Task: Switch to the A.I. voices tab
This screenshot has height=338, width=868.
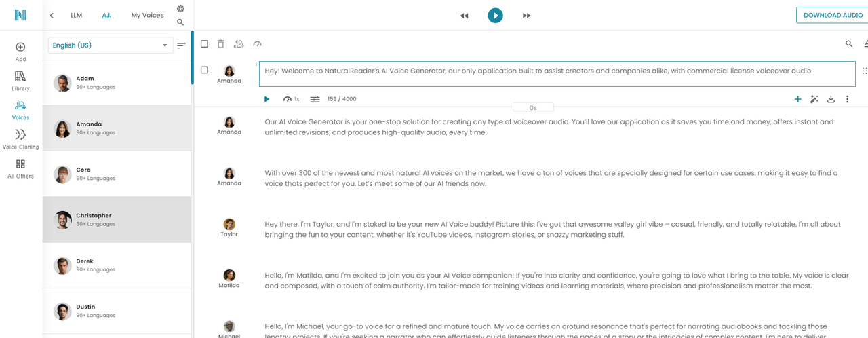Action: coord(106,15)
